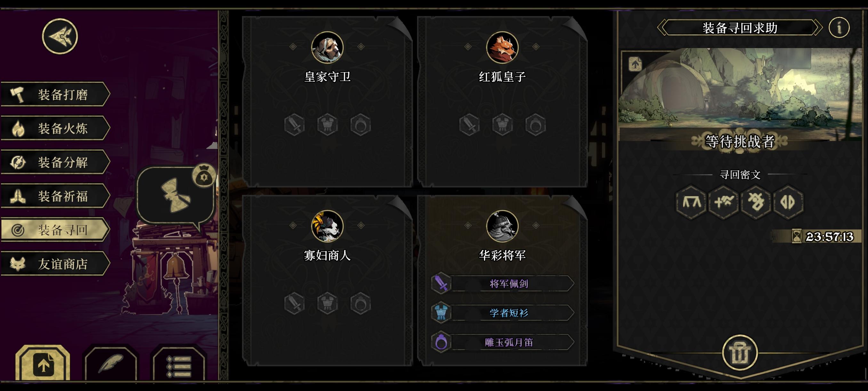Image resolution: width=868 pixels, height=391 pixels.
Task: Select the 装备打磨 menu item
Action: [56, 94]
